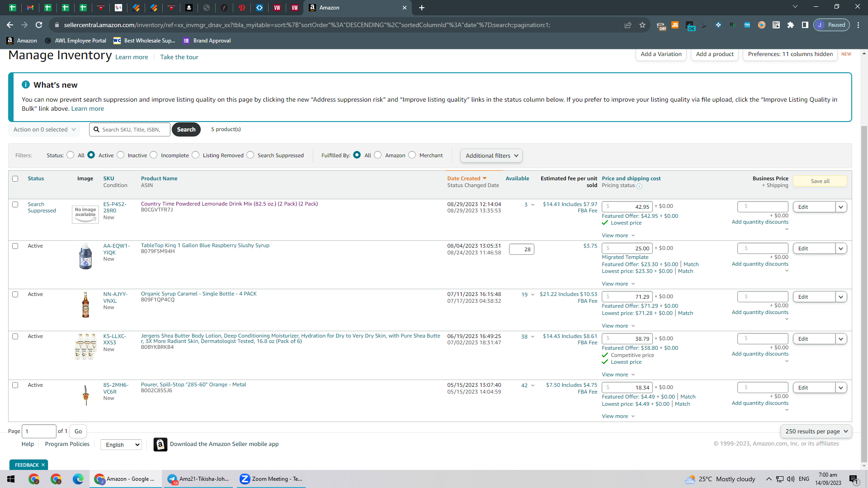Open the notification center icon
868x488 pixels.
pos(854,479)
